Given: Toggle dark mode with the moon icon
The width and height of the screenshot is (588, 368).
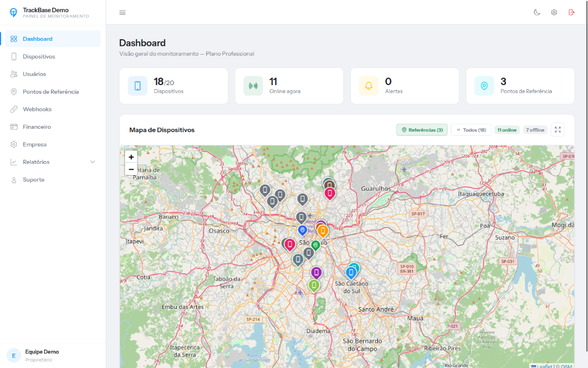Looking at the screenshot, I should (x=537, y=13).
